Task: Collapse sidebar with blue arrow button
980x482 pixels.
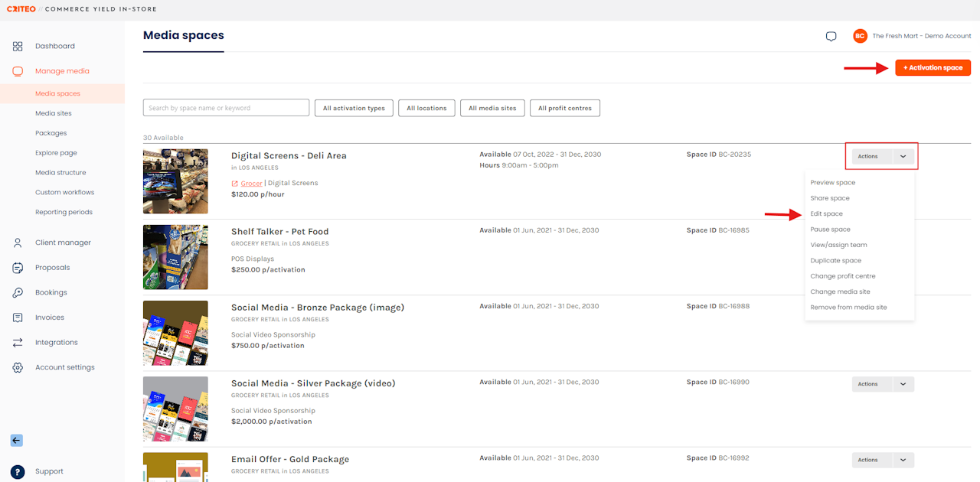Action: (x=17, y=441)
